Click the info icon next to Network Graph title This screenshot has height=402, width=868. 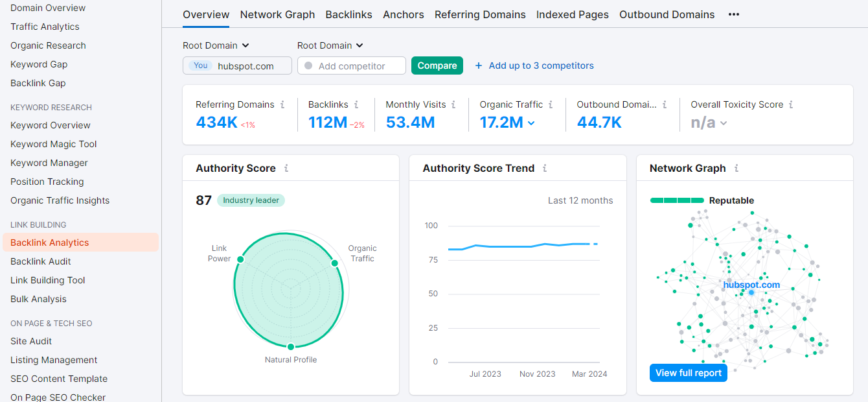736,168
